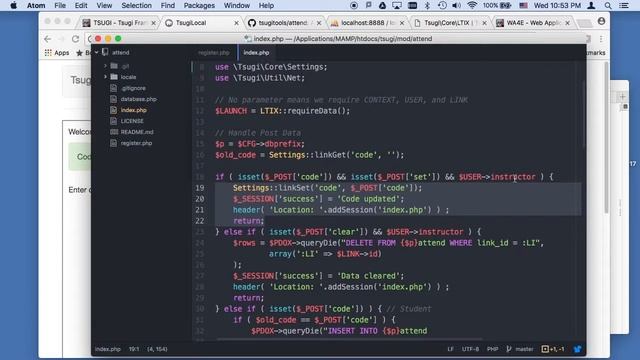Open the Packages menu

199,5
